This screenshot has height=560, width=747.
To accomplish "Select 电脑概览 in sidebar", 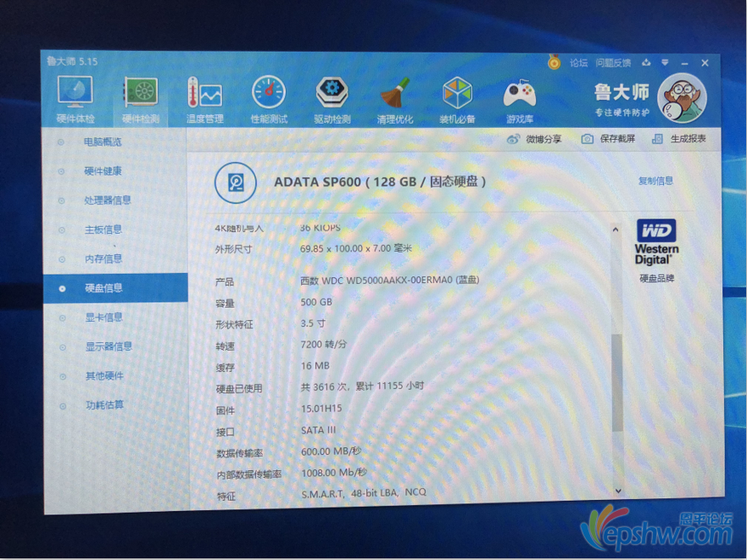I will click(x=103, y=141).
